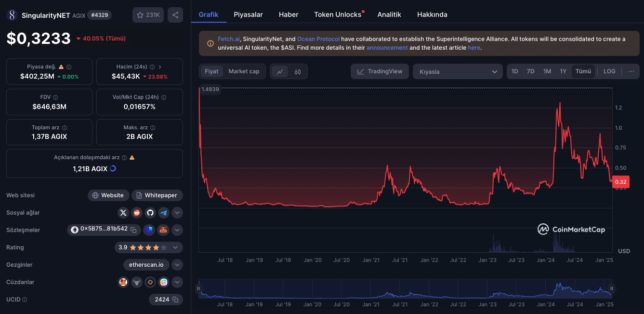
Task: Show info for Açıklanan dolaşımdaki arz
Action: (124, 158)
